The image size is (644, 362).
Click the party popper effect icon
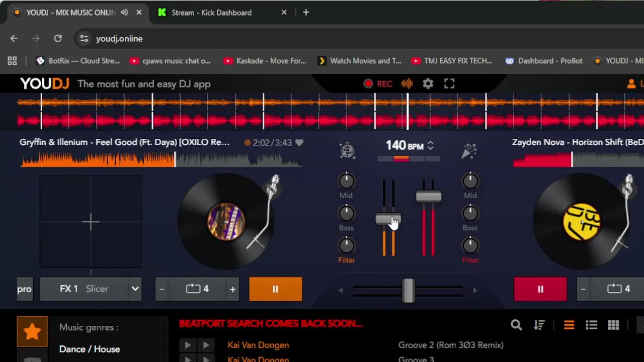click(x=469, y=151)
